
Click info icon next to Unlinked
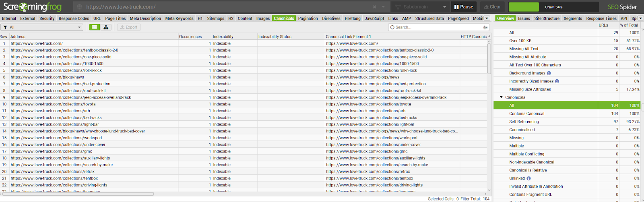click(x=528, y=178)
